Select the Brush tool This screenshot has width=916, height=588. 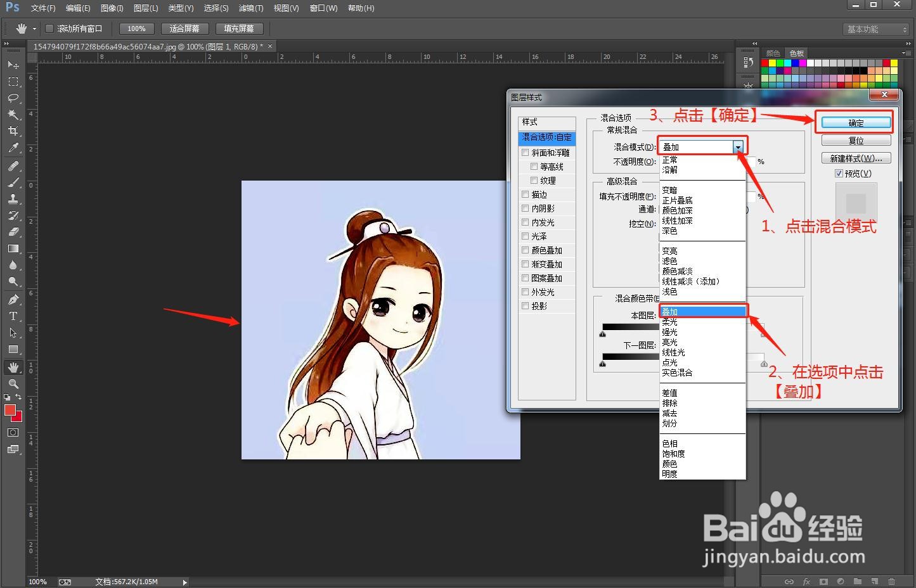click(13, 182)
